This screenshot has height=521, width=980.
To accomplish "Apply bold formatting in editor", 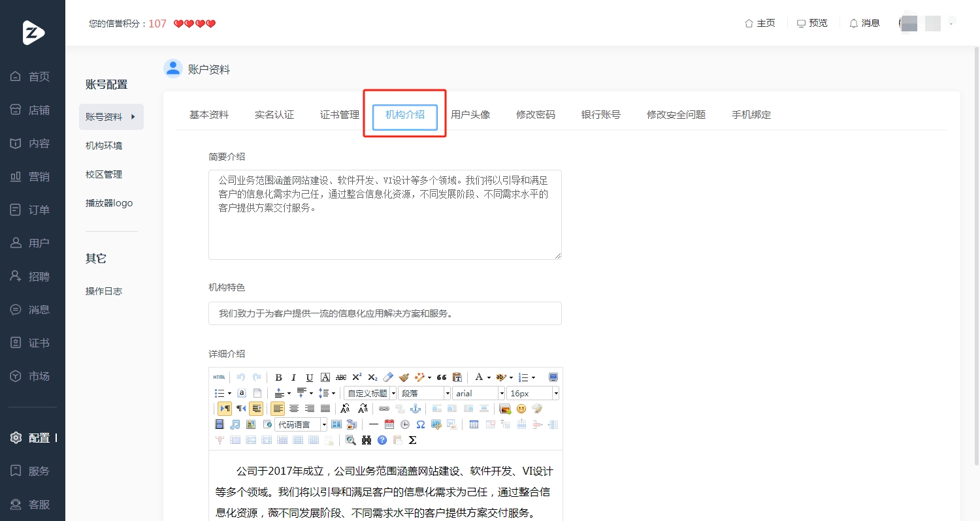I will [278, 377].
